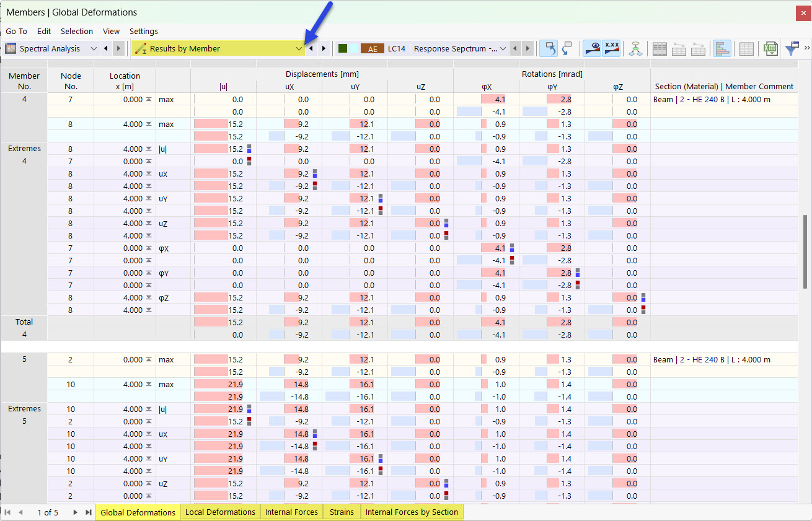This screenshot has height=521, width=812.
Task: Toggle display of result values
Action: tap(592, 48)
